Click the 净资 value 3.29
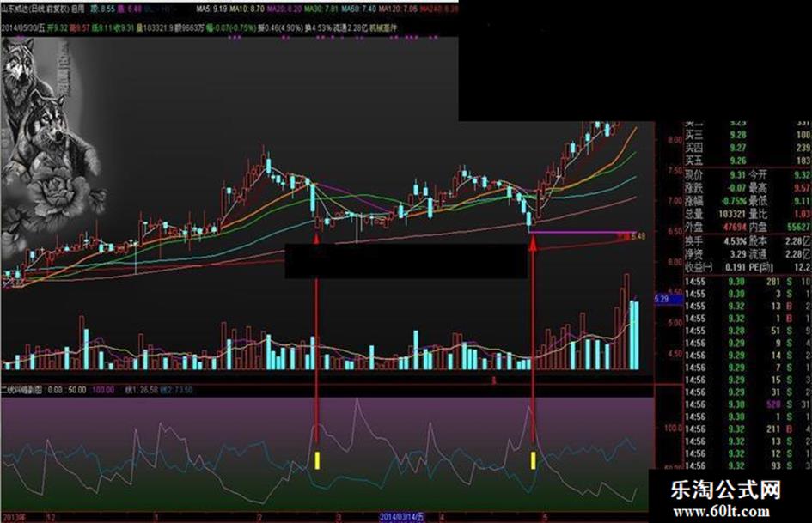Image resolution: width=812 pixels, height=523 pixels. click(x=738, y=254)
